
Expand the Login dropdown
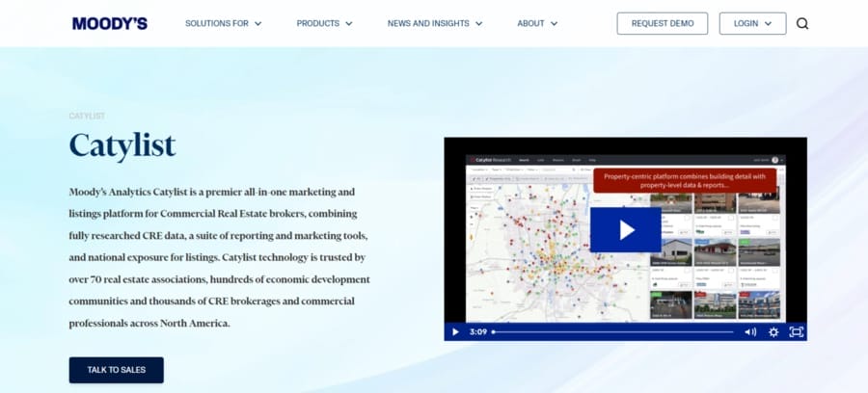(x=753, y=23)
